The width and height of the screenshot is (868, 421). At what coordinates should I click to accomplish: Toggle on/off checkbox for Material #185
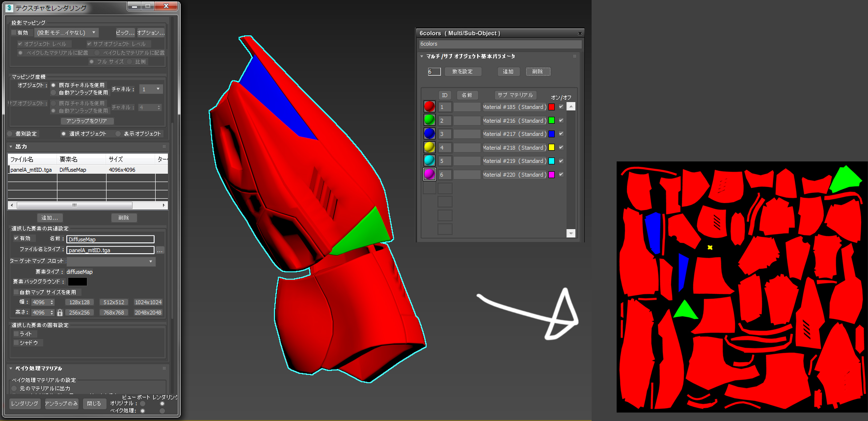(561, 106)
